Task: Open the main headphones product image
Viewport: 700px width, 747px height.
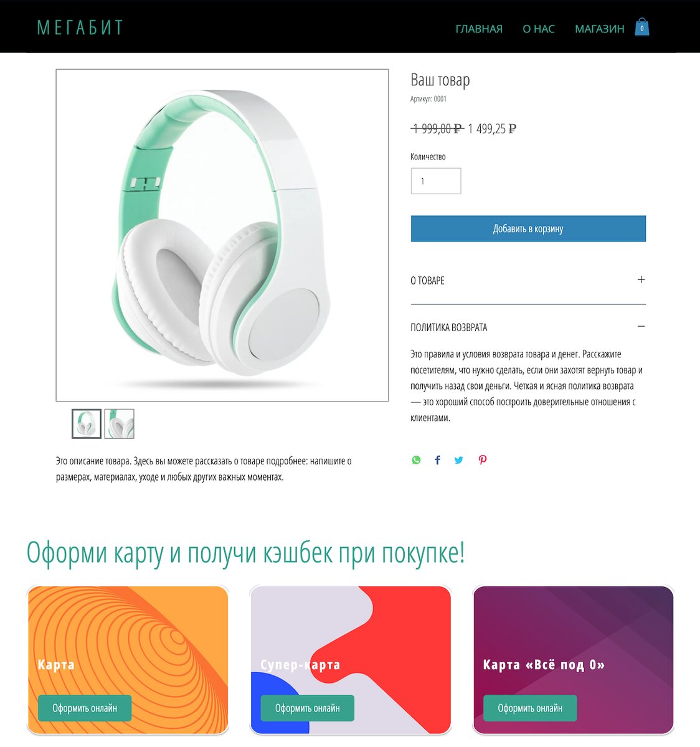Action: pyautogui.click(x=222, y=235)
